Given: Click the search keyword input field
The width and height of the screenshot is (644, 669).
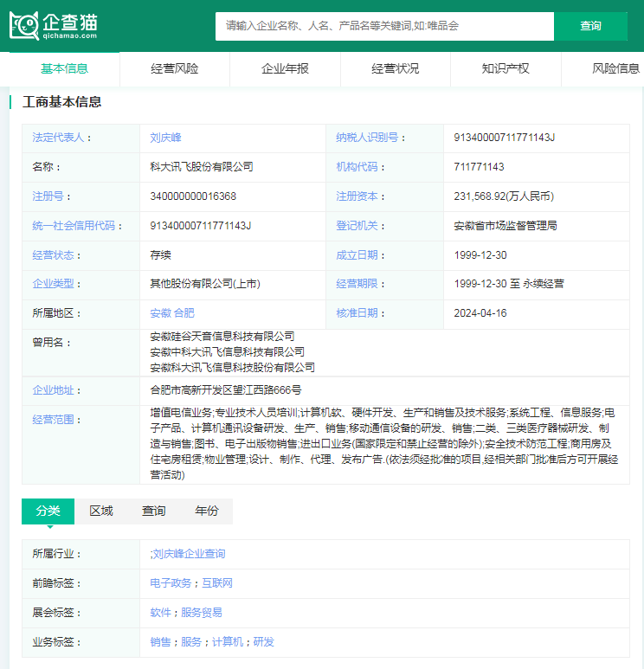Looking at the screenshot, I should (384, 26).
